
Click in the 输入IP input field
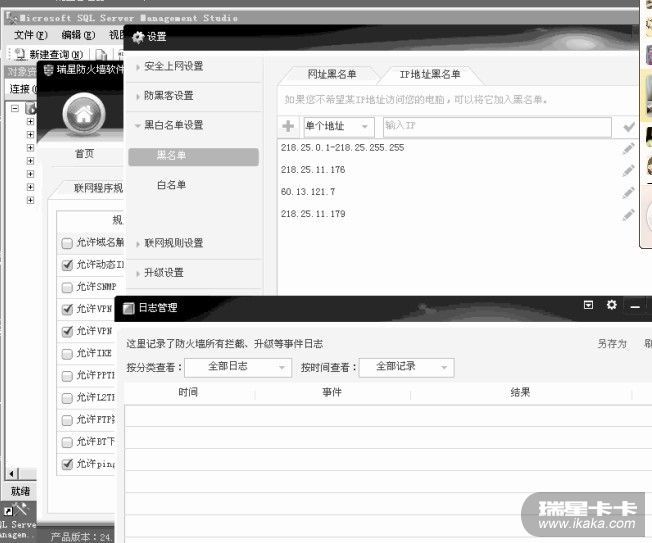point(497,126)
